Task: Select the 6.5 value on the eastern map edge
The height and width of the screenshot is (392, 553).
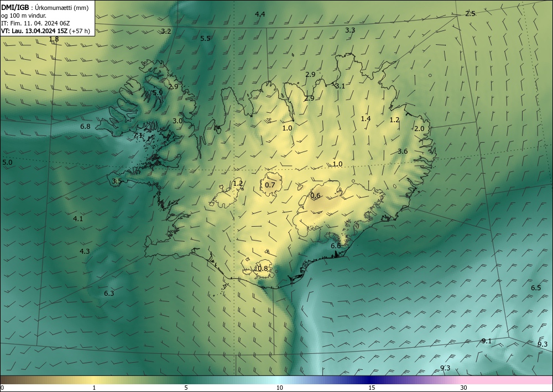Action: pyautogui.click(x=536, y=288)
